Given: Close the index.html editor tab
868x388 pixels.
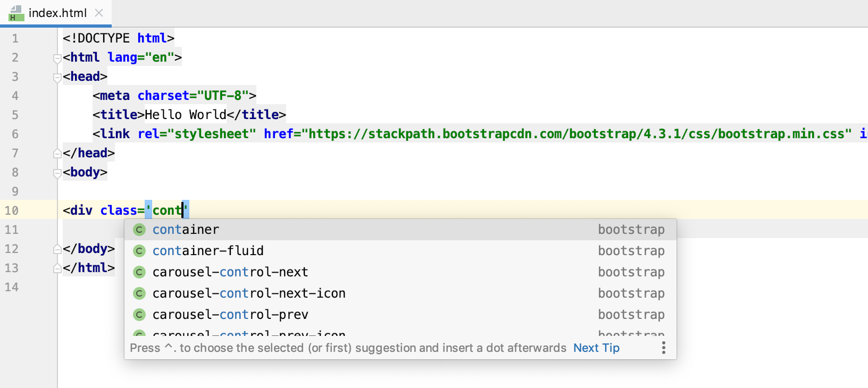Looking at the screenshot, I should click(99, 13).
